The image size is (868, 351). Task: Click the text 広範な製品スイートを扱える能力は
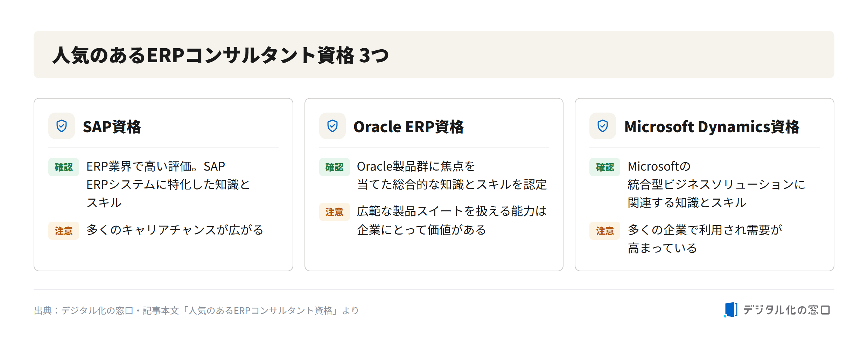click(452, 211)
